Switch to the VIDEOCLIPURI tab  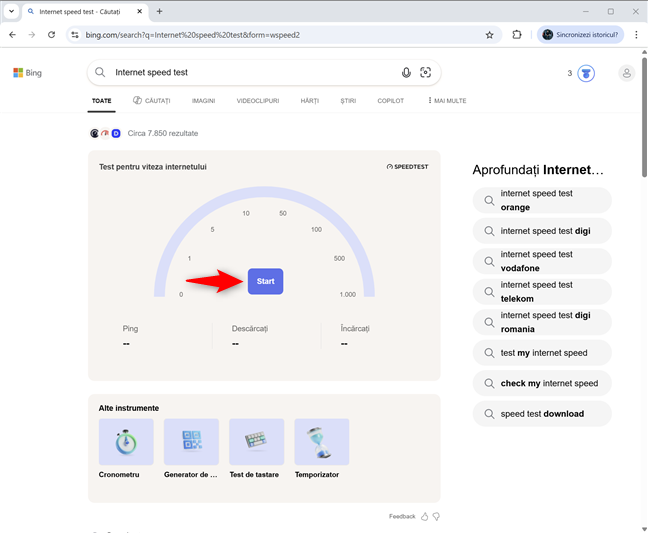[258, 101]
